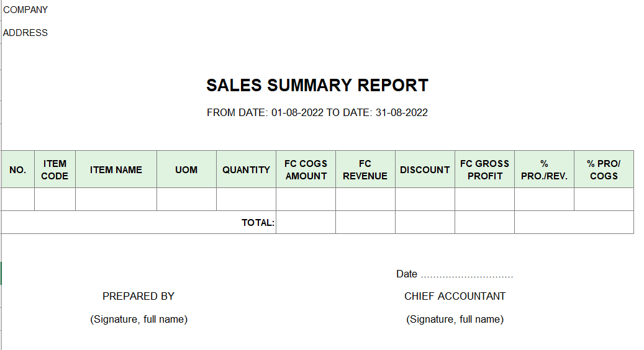The height and width of the screenshot is (350, 644).
Task: Click the SALES SUMMARY REPORT title
Action: coord(317,86)
